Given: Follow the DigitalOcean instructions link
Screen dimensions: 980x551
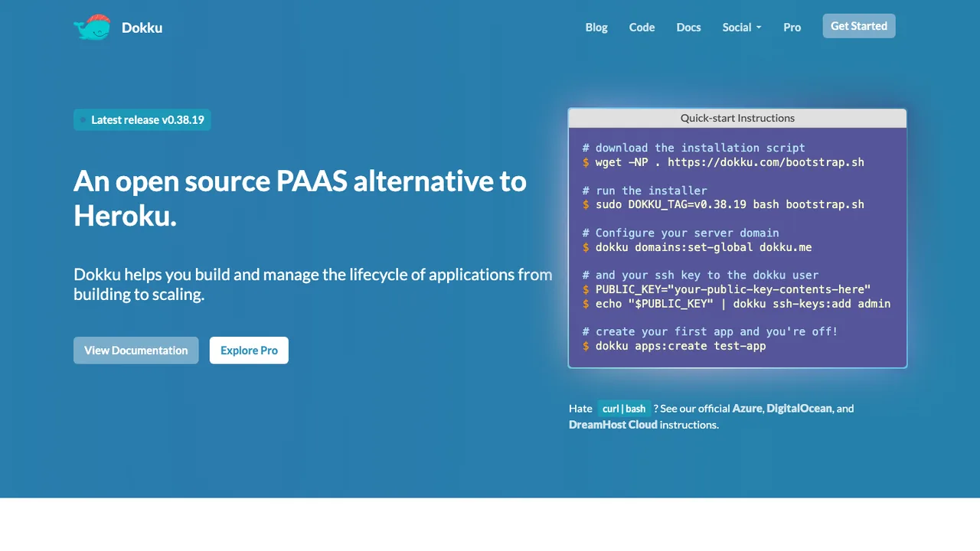Looking at the screenshot, I should 799,409.
